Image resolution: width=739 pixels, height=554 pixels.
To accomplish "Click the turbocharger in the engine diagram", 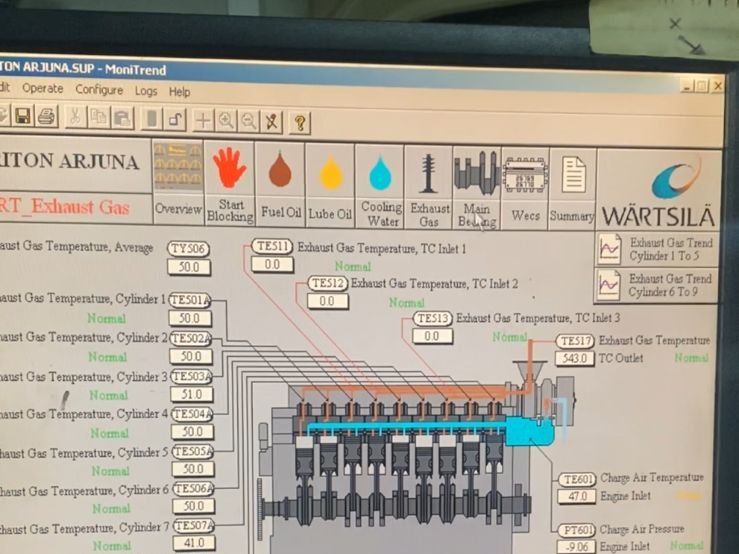I will coord(544,394).
